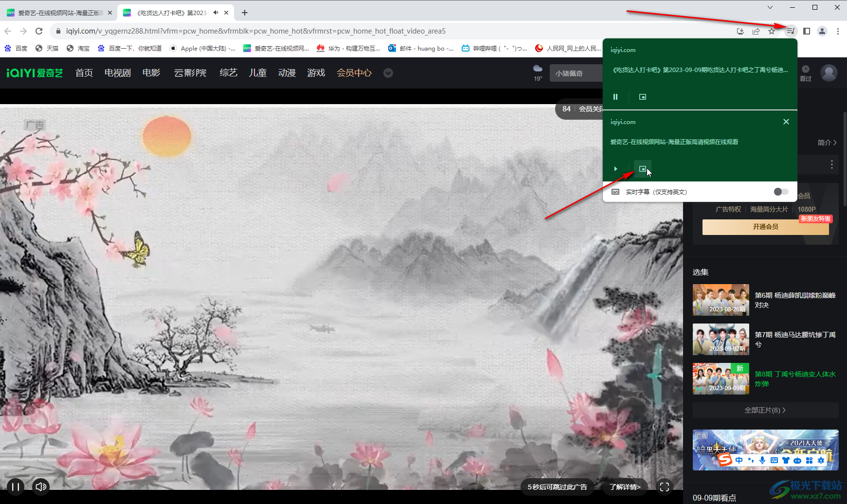Open Apple (中国大陆) bookmark
847x504 pixels.
pos(202,48)
